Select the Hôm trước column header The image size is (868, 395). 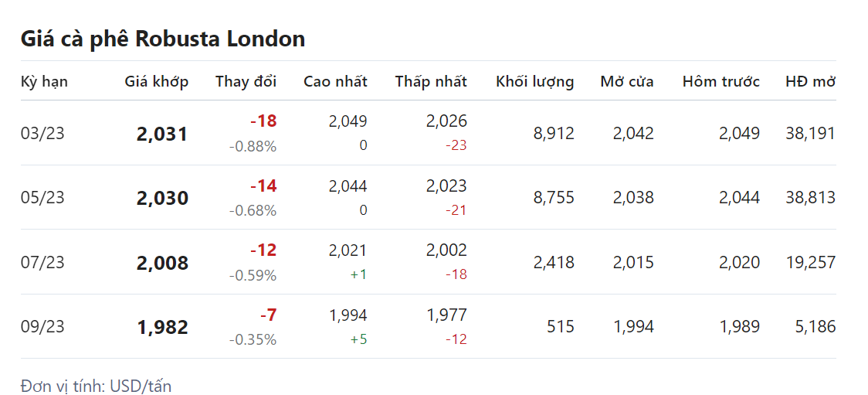click(721, 81)
